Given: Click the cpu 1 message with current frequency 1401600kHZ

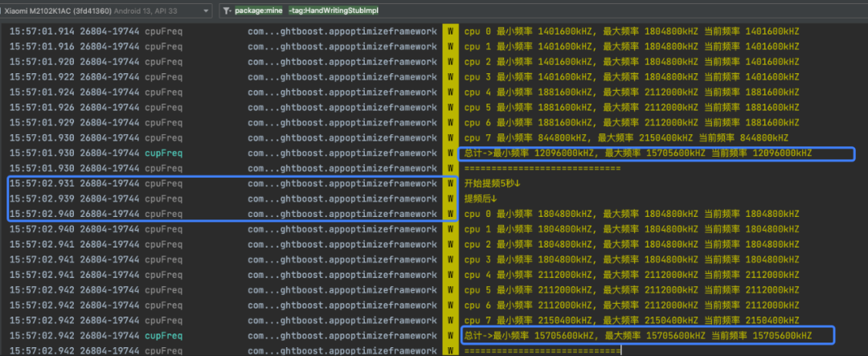Looking at the screenshot, I should (632, 47).
